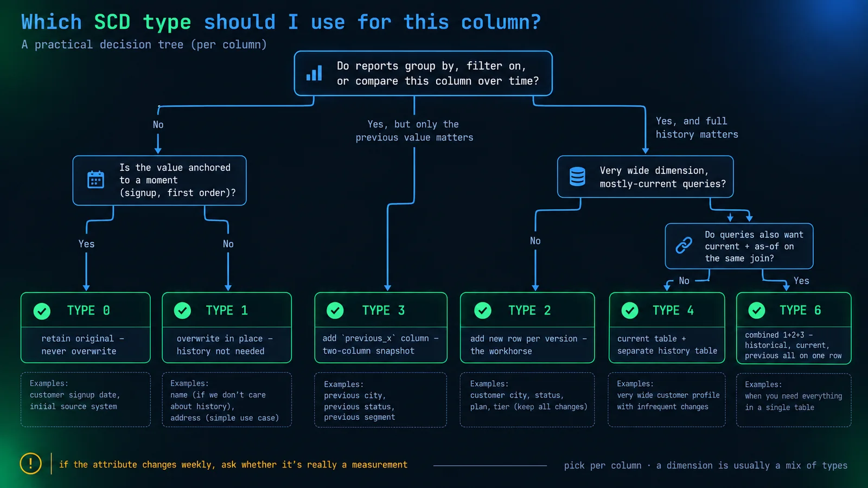Select the text "overwrite in place – history not needed"

pos(225,345)
